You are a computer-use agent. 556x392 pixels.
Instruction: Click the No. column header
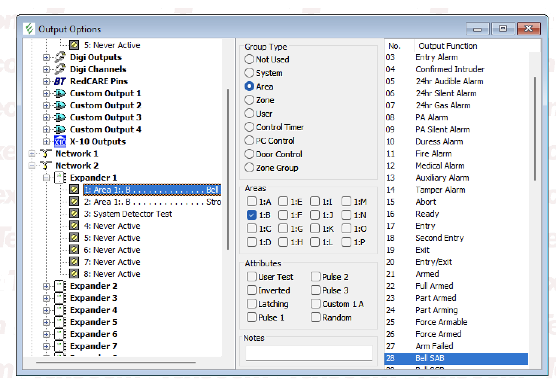tap(395, 46)
